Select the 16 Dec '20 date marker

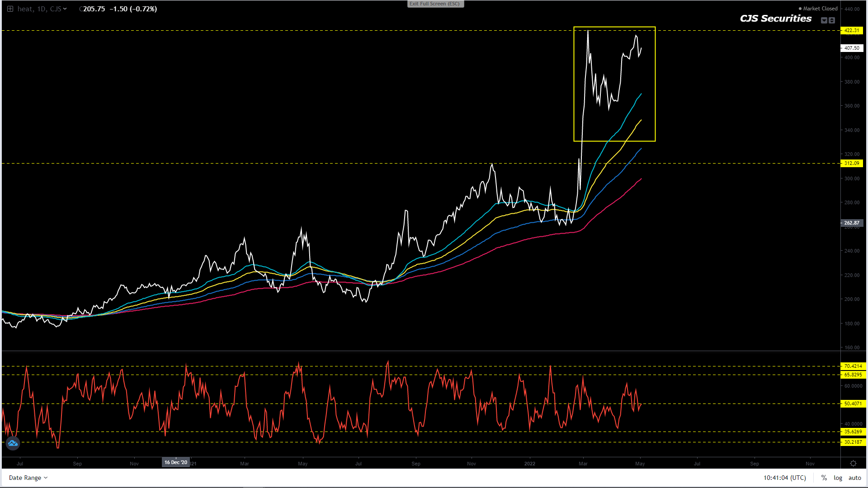tap(175, 462)
